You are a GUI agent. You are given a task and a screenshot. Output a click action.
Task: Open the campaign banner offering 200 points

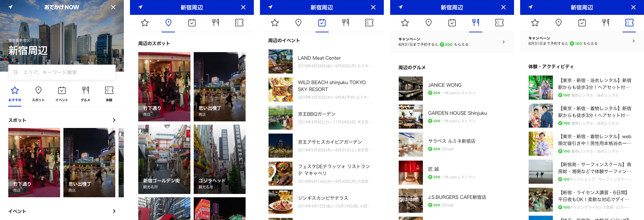tap(451, 42)
